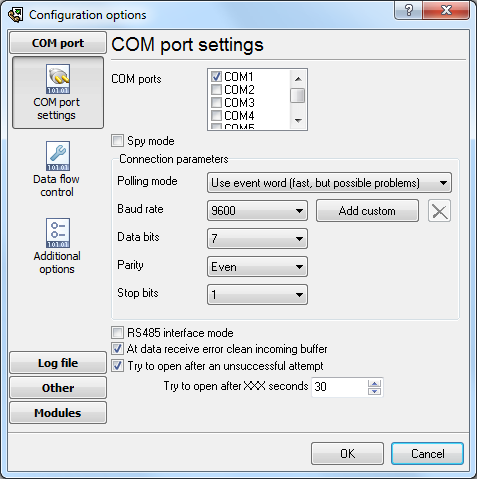Switch to the Log file section

[x=58, y=362]
